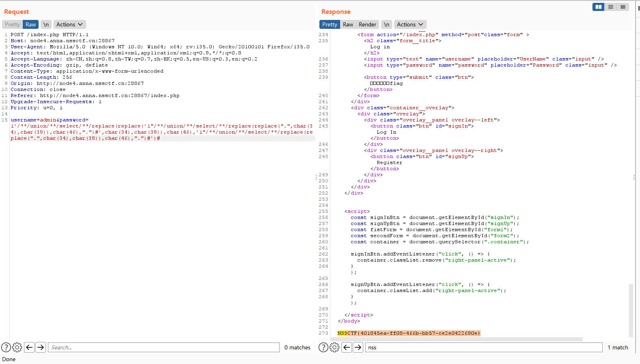Open Request search help icon

(6, 347)
